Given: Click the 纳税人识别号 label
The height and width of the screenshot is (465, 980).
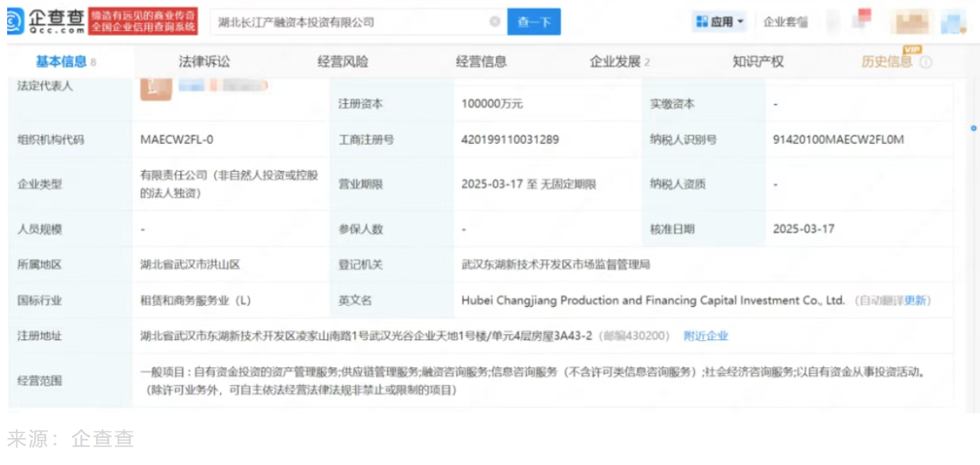Looking at the screenshot, I should tap(684, 140).
